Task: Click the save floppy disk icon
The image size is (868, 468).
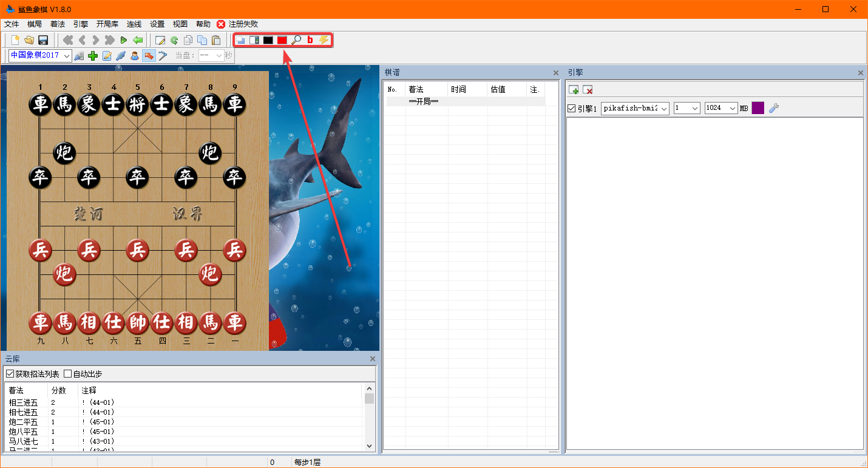Action: pos(43,40)
